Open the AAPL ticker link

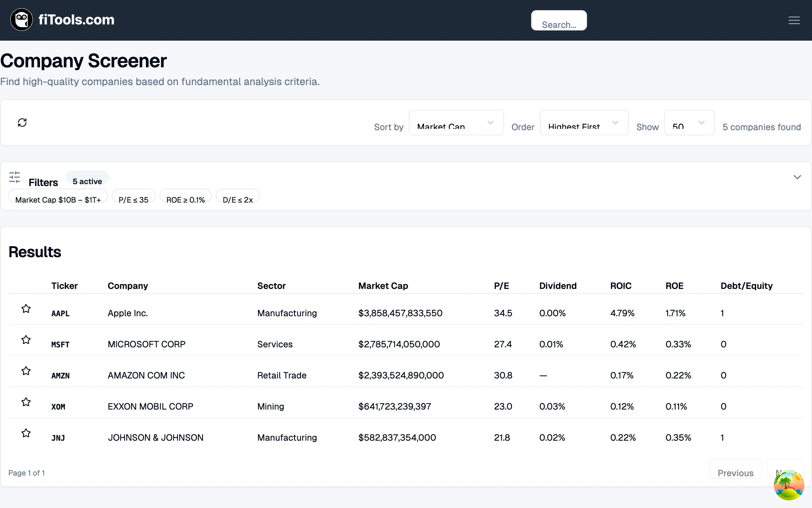tap(60, 313)
